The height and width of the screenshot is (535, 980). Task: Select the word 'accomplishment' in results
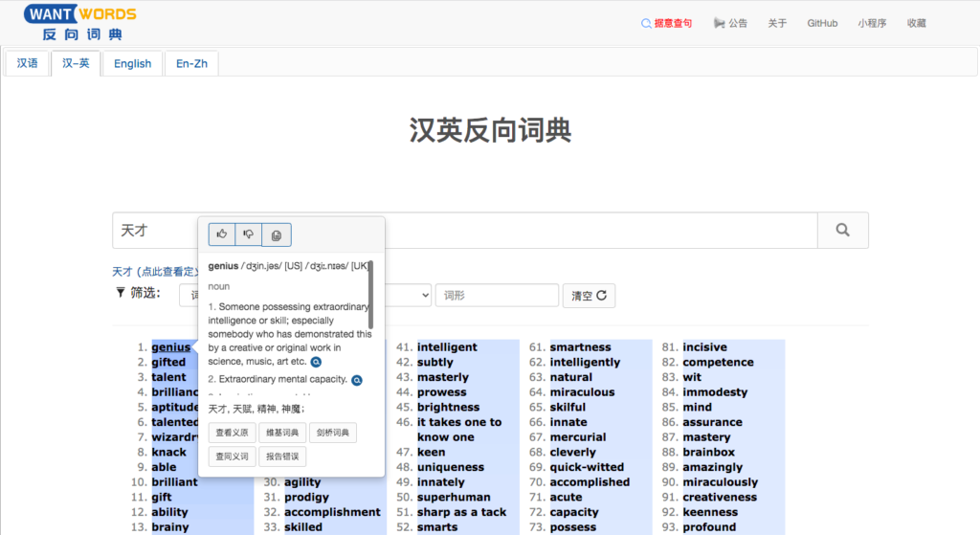pyautogui.click(x=332, y=512)
